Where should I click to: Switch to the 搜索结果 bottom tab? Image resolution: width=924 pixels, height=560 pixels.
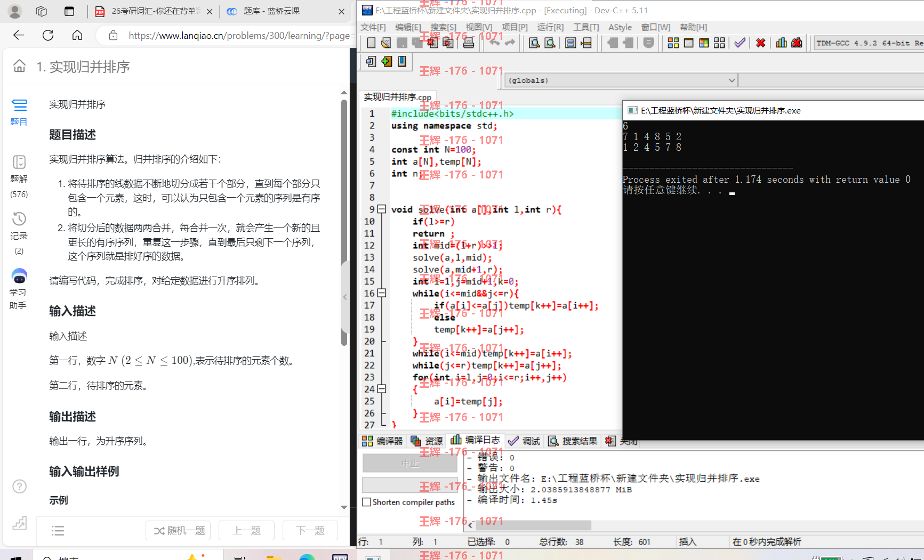tap(573, 441)
